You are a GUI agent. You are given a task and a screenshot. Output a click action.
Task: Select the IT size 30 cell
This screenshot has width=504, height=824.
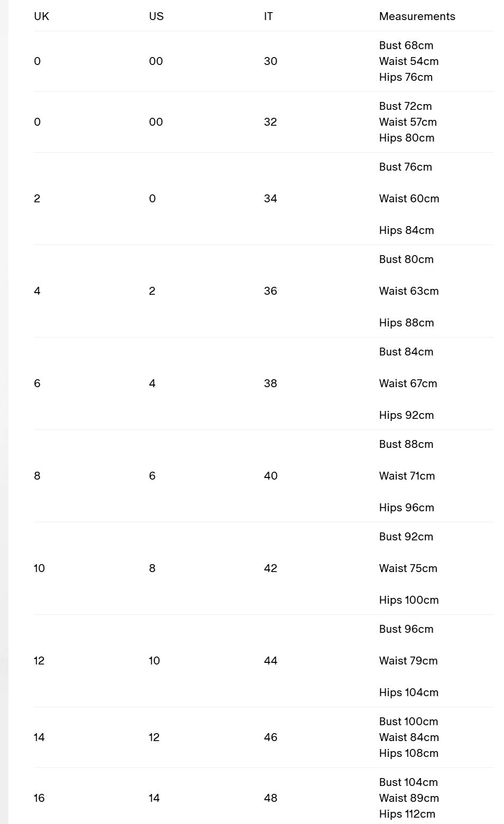270,61
